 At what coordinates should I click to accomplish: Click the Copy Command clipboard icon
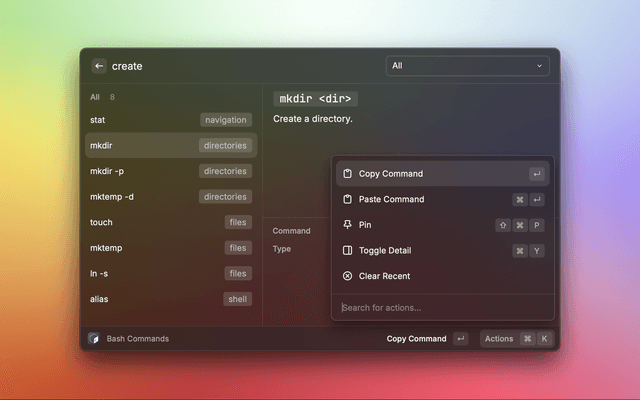coord(347,173)
